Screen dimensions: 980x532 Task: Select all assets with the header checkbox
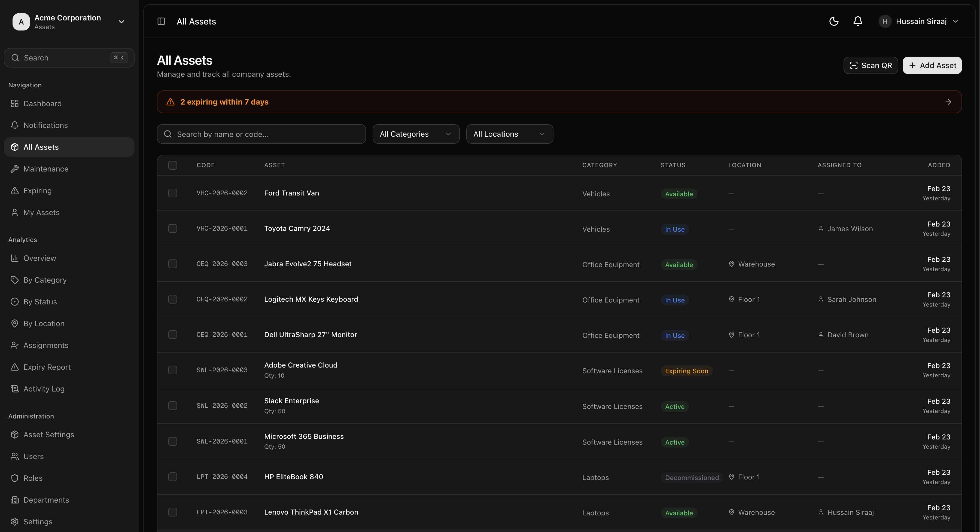coord(173,165)
